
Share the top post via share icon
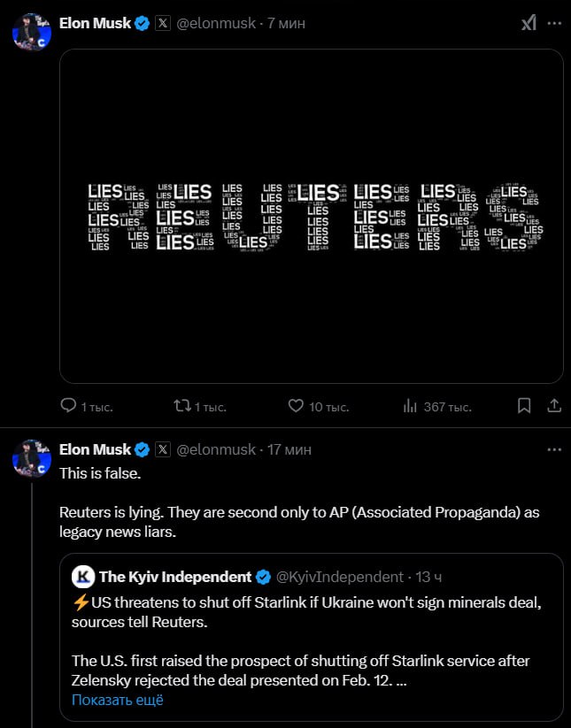(x=554, y=406)
